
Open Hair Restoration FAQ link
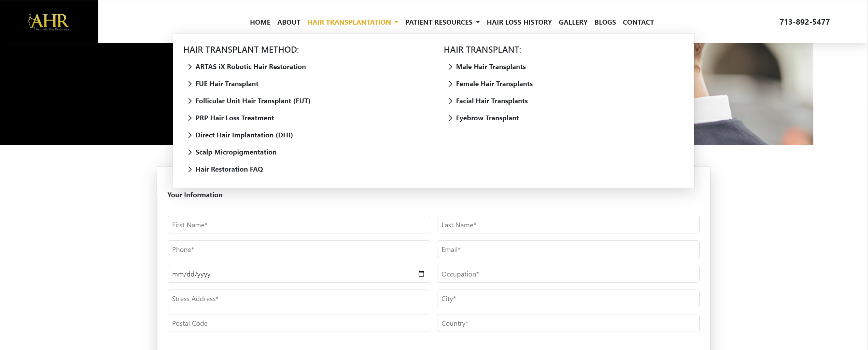(x=229, y=170)
